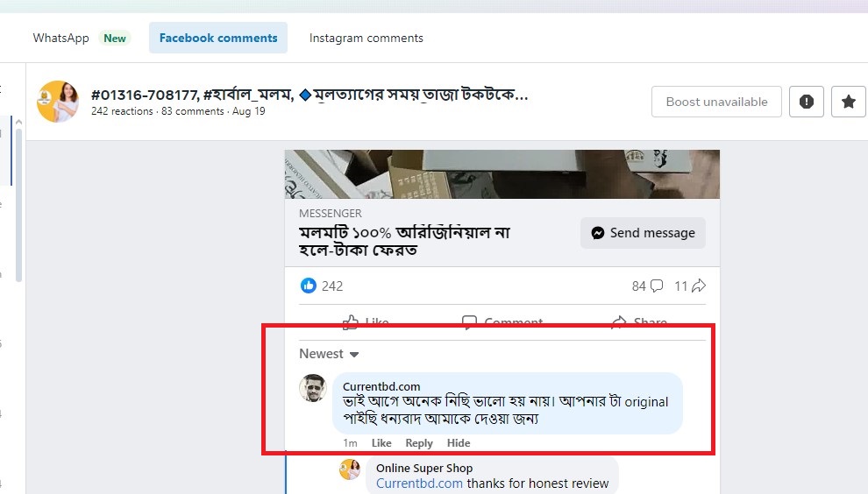Click the 242 reactions count

click(x=332, y=286)
